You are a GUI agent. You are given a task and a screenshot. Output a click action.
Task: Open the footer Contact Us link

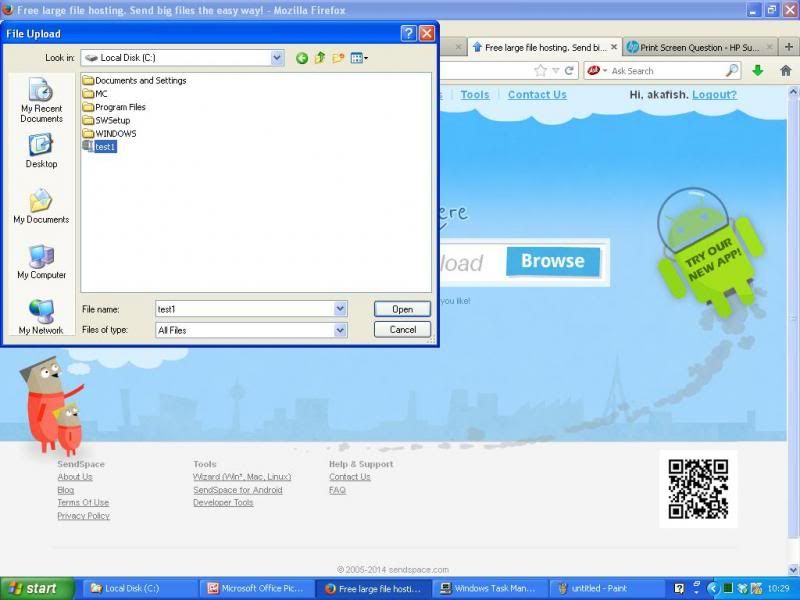pos(350,477)
